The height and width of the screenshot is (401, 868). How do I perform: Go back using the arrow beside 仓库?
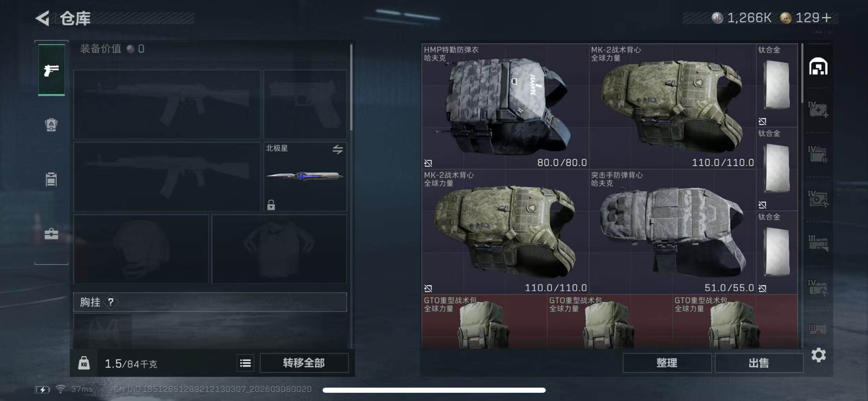pyautogui.click(x=43, y=18)
